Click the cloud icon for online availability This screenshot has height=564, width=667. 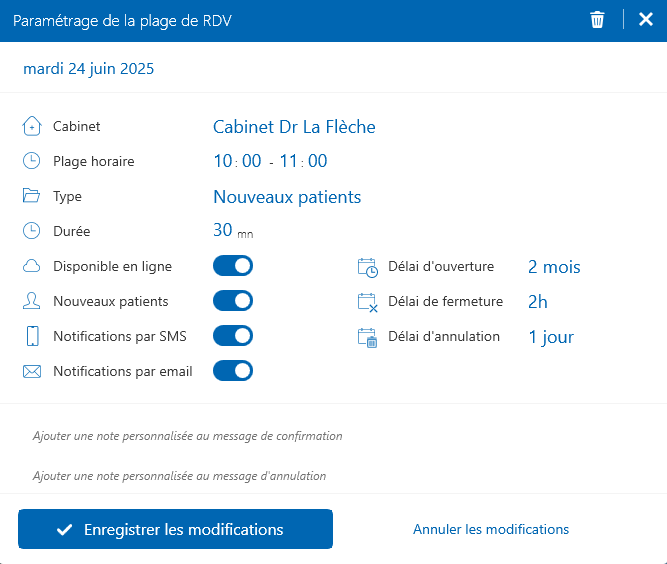pyautogui.click(x=32, y=266)
